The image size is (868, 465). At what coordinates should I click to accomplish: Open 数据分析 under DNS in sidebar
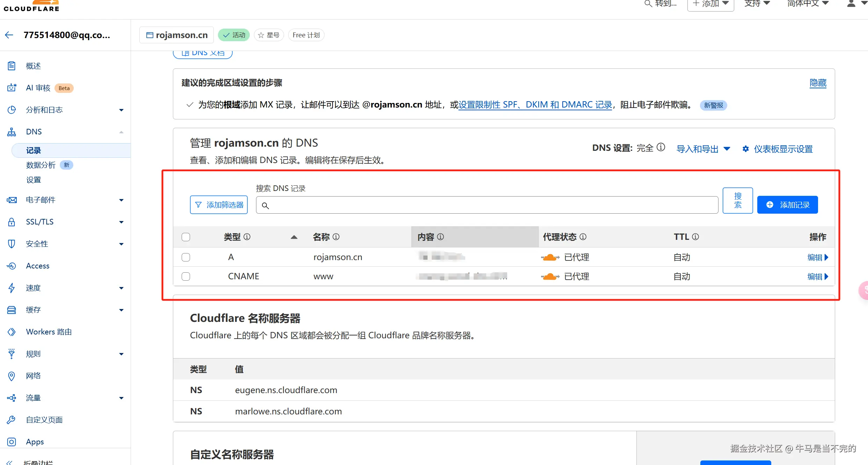click(x=41, y=165)
